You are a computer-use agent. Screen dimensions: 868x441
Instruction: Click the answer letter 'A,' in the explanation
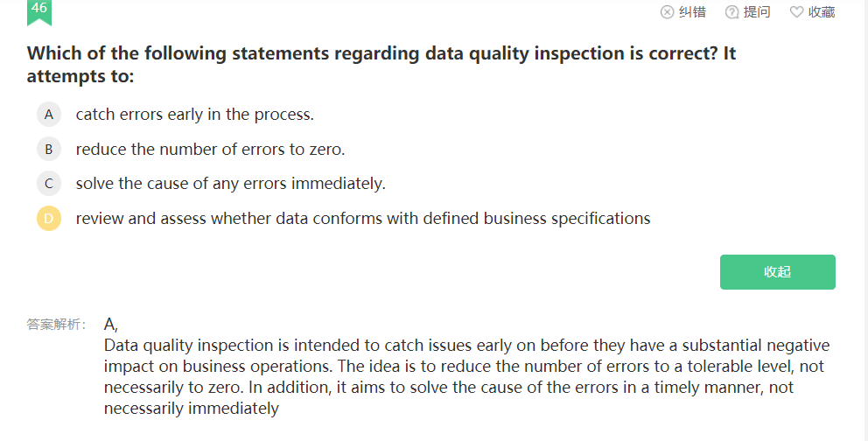[111, 325]
